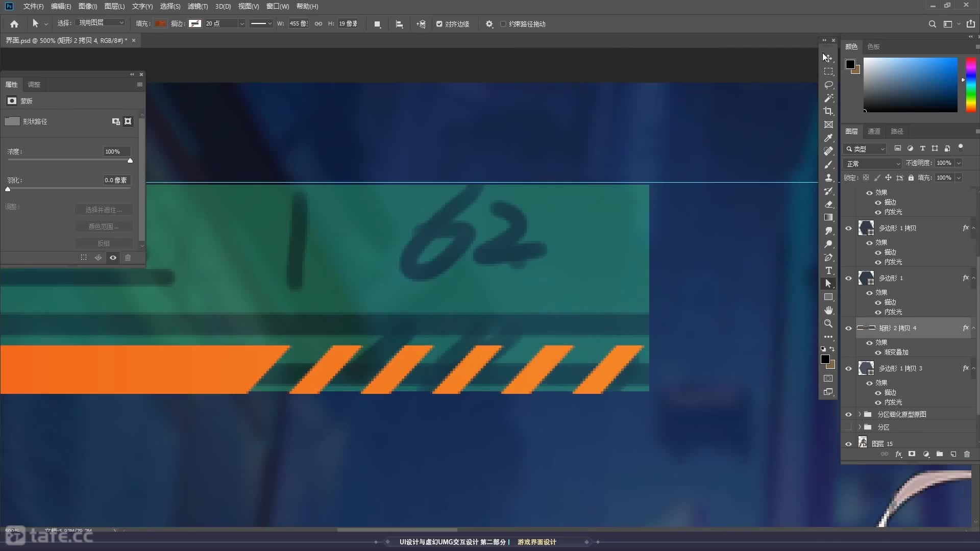The height and width of the screenshot is (551, 980).
Task: Open the 滤镜(T) menu
Action: (x=198, y=6)
